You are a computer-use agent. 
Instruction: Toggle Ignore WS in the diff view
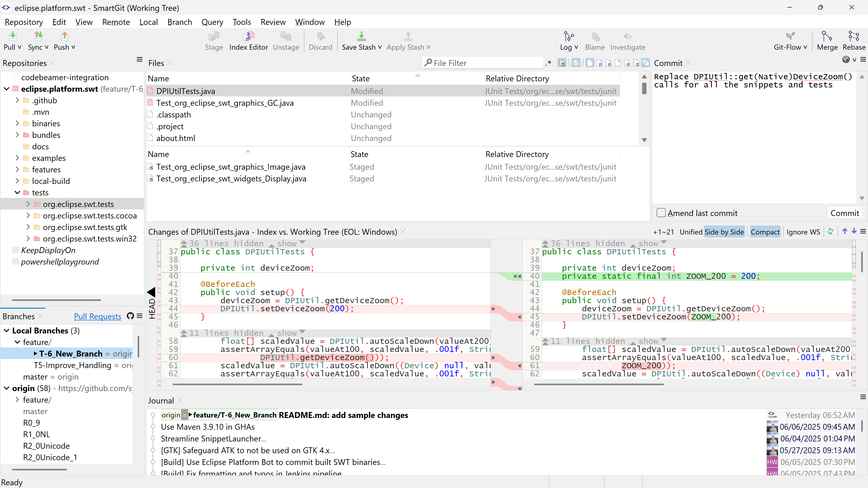[803, 232]
